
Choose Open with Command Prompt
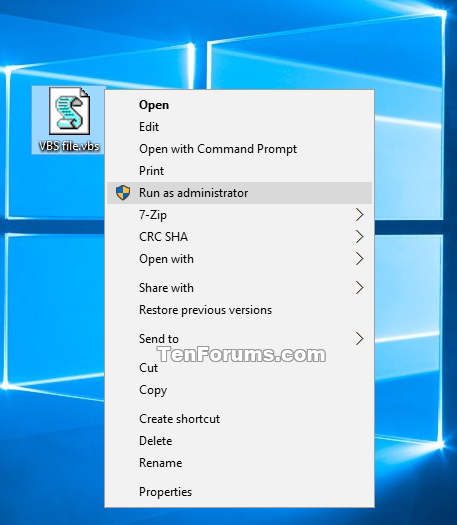239,149
